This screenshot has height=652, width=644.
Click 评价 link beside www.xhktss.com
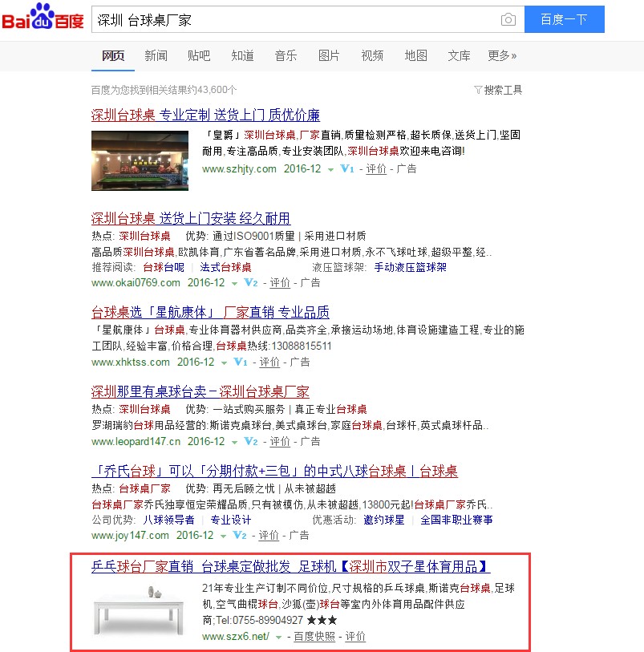pyautogui.click(x=269, y=362)
